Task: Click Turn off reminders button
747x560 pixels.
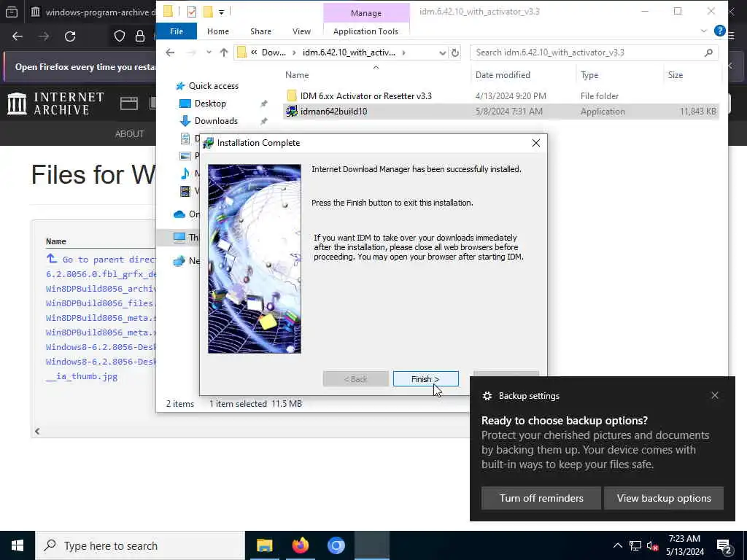Action: coord(541,498)
